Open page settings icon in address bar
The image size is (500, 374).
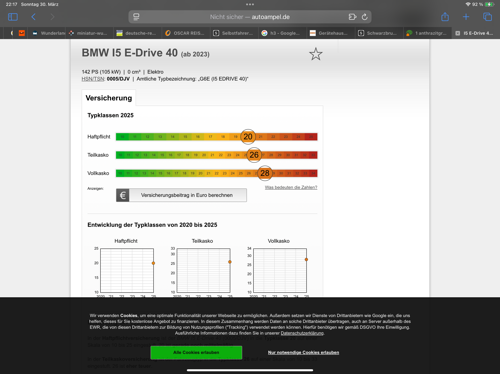coord(136,17)
